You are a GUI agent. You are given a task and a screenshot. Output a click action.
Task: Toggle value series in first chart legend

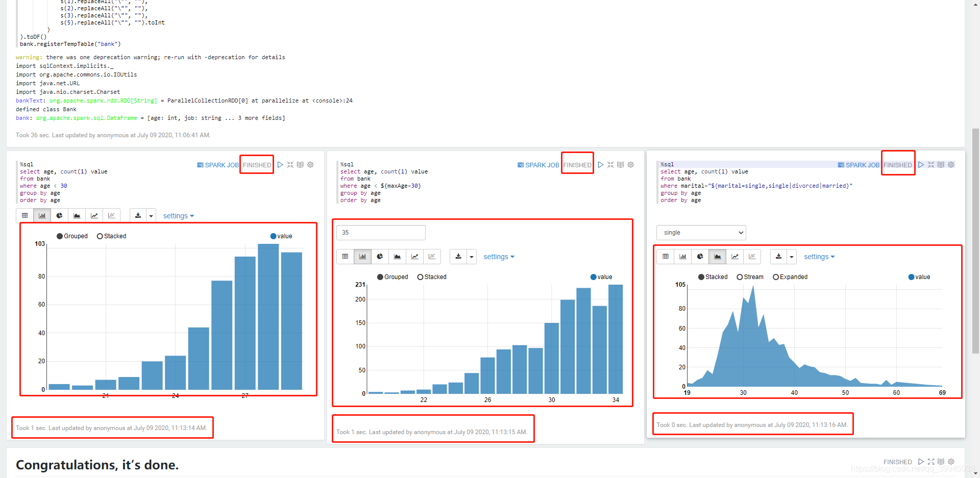pyautogui.click(x=281, y=236)
